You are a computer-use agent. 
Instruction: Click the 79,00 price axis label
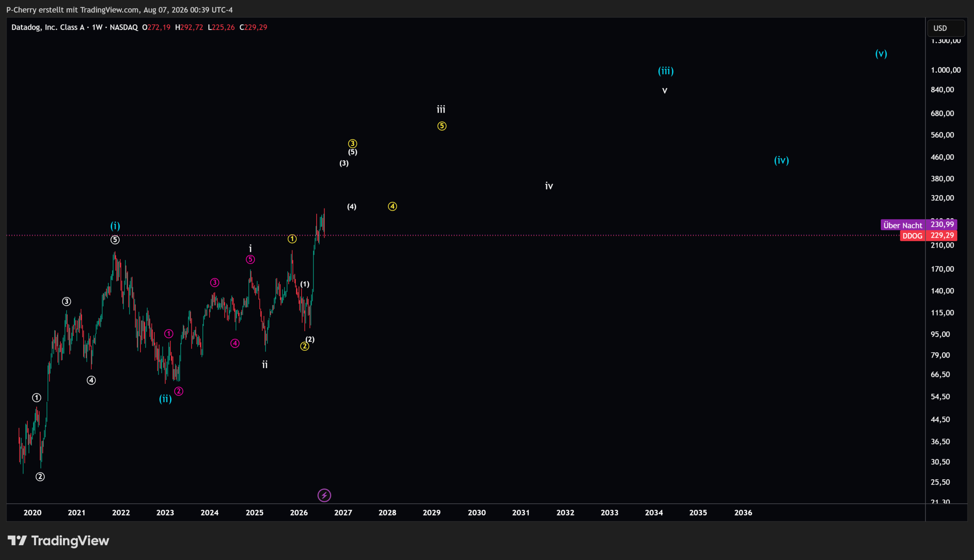941,355
